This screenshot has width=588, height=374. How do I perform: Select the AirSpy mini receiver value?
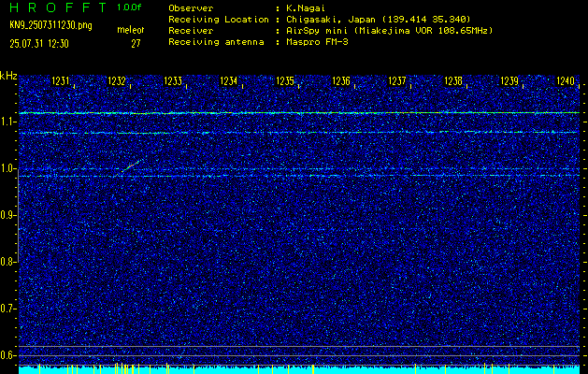coord(390,31)
